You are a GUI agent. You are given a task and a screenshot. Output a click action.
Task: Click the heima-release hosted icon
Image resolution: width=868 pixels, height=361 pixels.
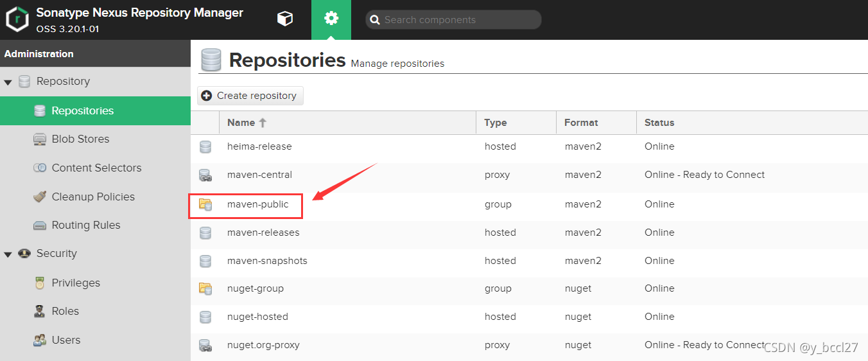click(205, 147)
